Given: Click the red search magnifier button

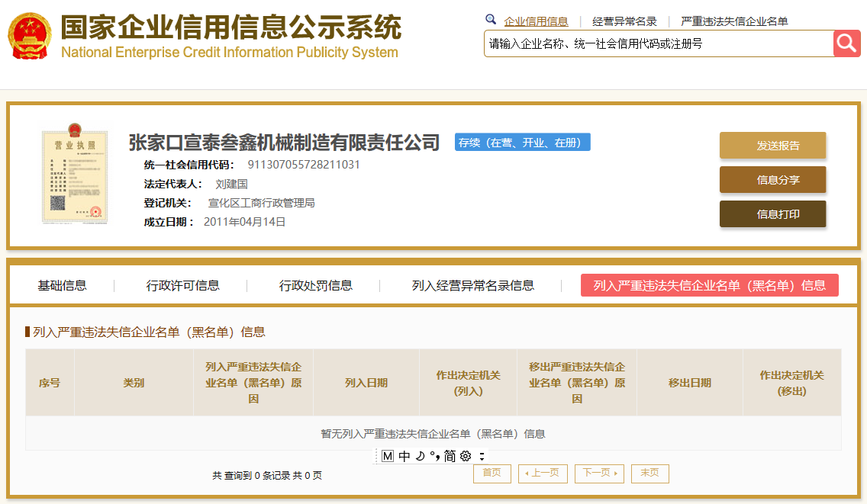Looking at the screenshot, I should (x=846, y=43).
